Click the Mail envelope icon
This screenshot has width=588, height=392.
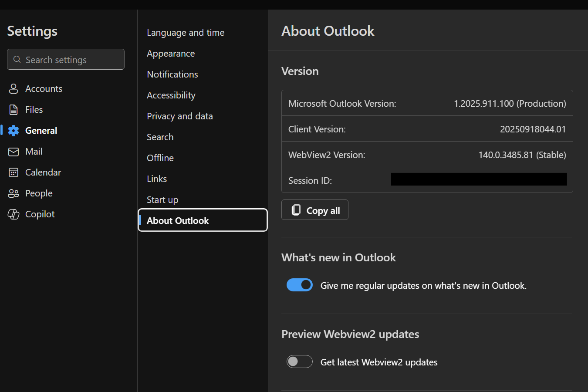pos(14,152)
